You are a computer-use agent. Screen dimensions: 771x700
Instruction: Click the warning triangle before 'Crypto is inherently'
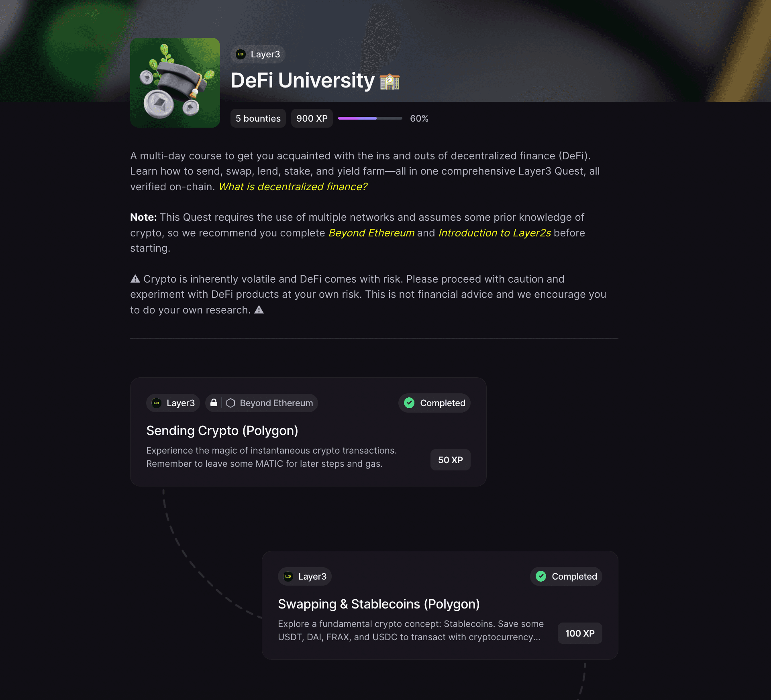pyautogui.click(x=135, y=279)
